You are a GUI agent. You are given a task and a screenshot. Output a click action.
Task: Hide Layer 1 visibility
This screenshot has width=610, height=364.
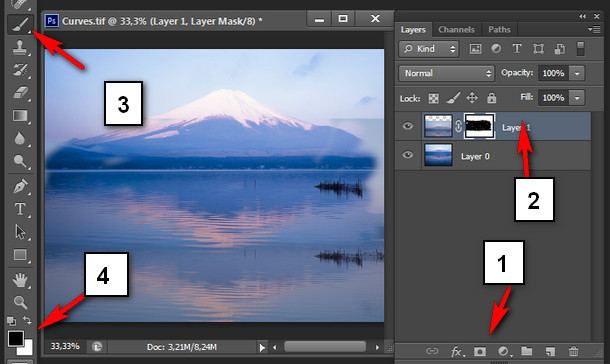pos(408,126)
